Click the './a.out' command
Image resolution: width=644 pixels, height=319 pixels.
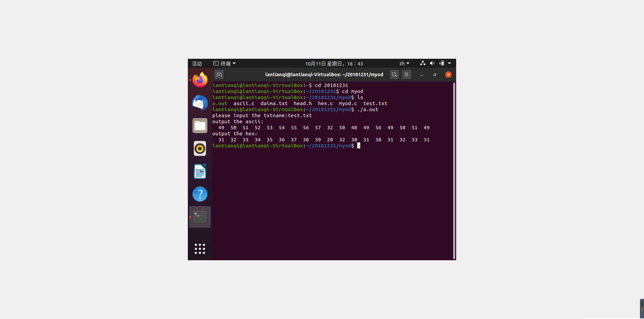coord(368,110)
